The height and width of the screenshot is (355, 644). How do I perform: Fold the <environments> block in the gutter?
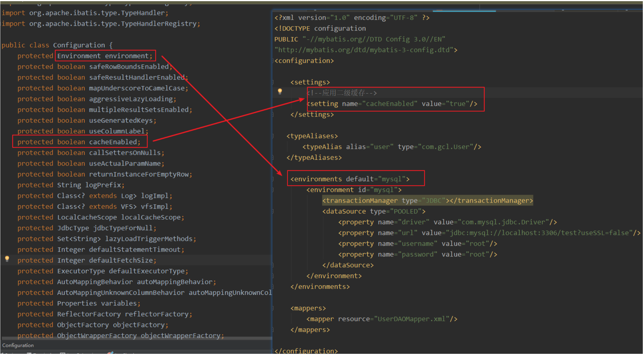(x=273, y=179)
